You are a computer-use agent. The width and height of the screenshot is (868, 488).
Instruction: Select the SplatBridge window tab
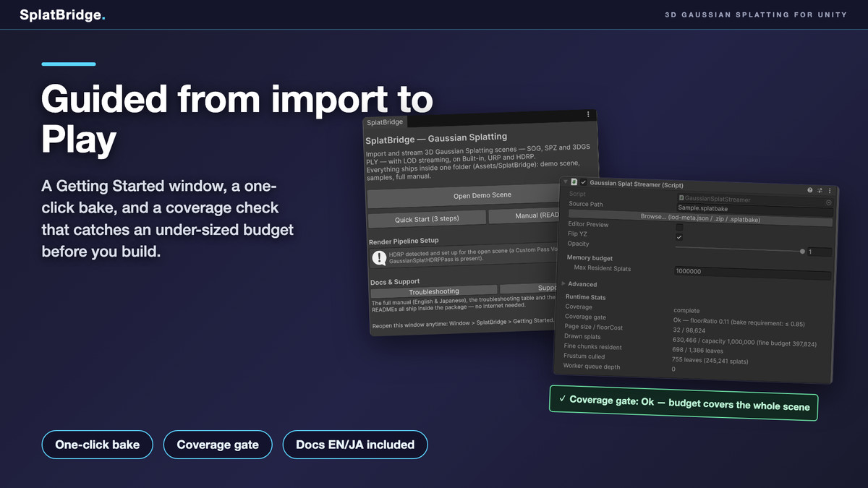click(386, 122)
